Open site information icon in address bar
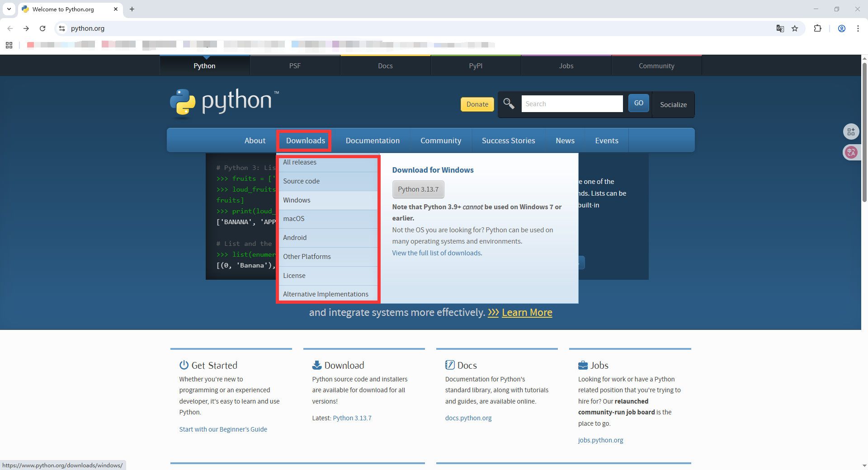Image resolution: width=868 pixels, height=470 pixels. point(62,28)
